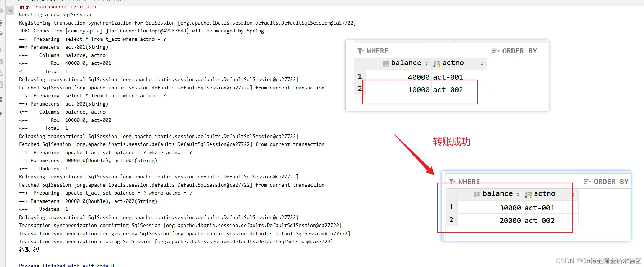The height and width of the screenshot is (267, 644).
Task: Click the ORDER BY sort icon in the table showing 30000
Action: (x=587, y=182)
